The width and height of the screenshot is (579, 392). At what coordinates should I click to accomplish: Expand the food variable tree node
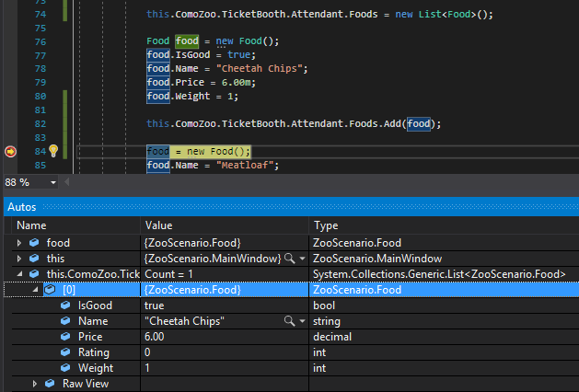click(20, 243)
